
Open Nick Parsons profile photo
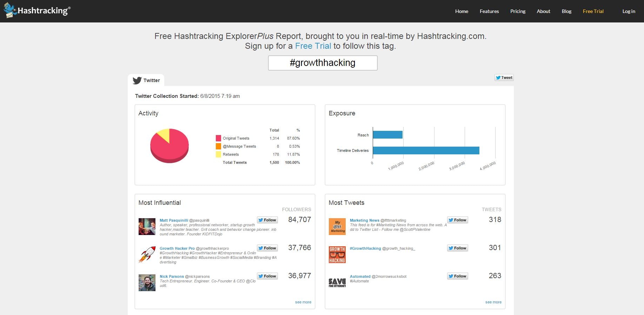147,283
